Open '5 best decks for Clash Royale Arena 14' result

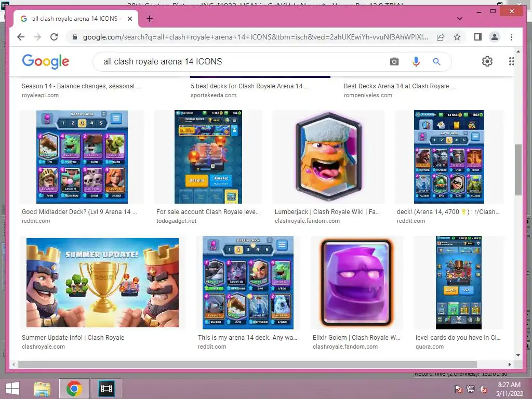pyautogui.click(x=250, y=86)
